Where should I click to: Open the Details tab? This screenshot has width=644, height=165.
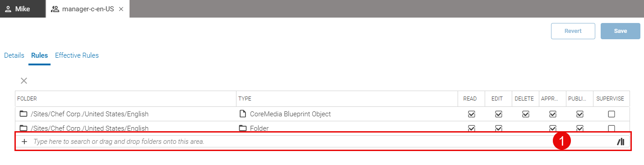tap(14, 55)
